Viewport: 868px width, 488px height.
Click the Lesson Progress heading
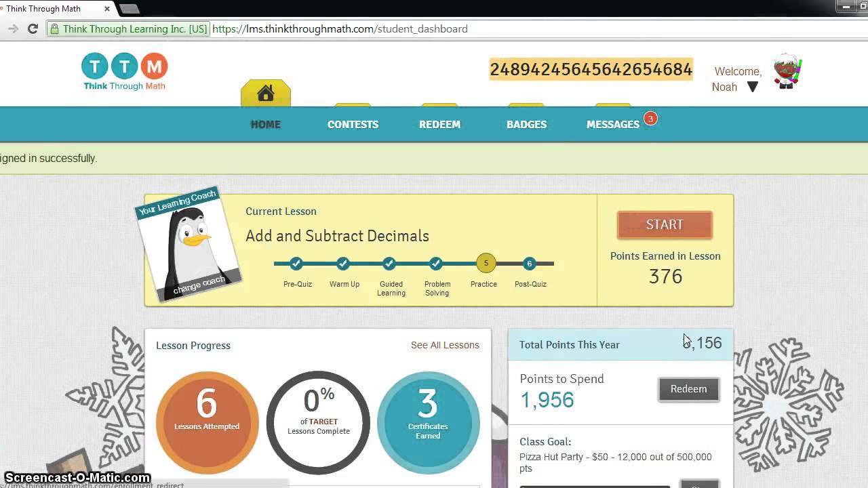(193, 346)
